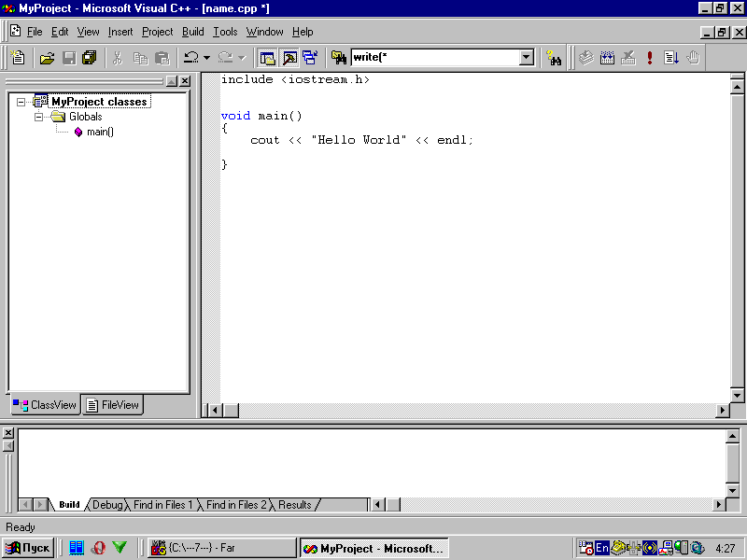This screenshot has height=560, width=747.
Task: Click the red exclamation Execute Program icon
Action: (x=649, y=58)
